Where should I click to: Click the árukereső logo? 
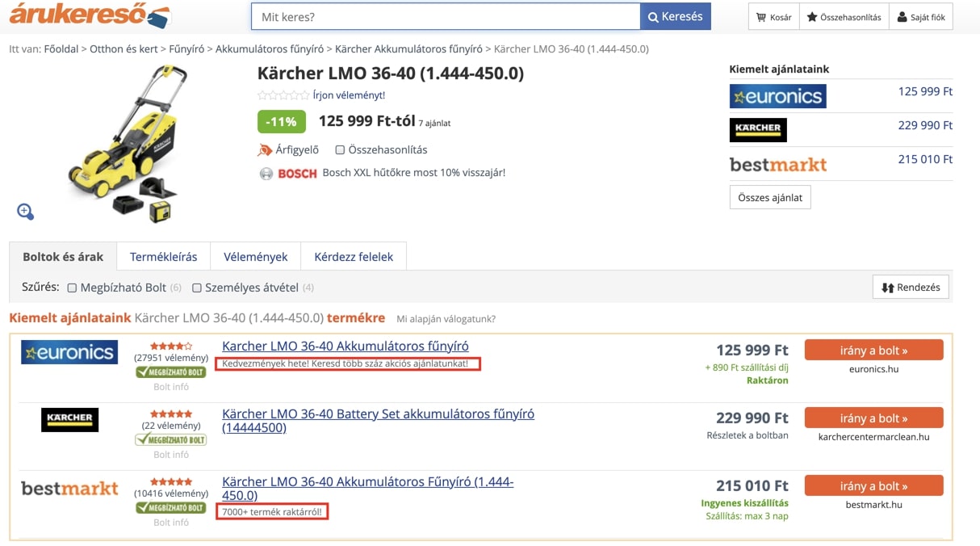[90, 15]
